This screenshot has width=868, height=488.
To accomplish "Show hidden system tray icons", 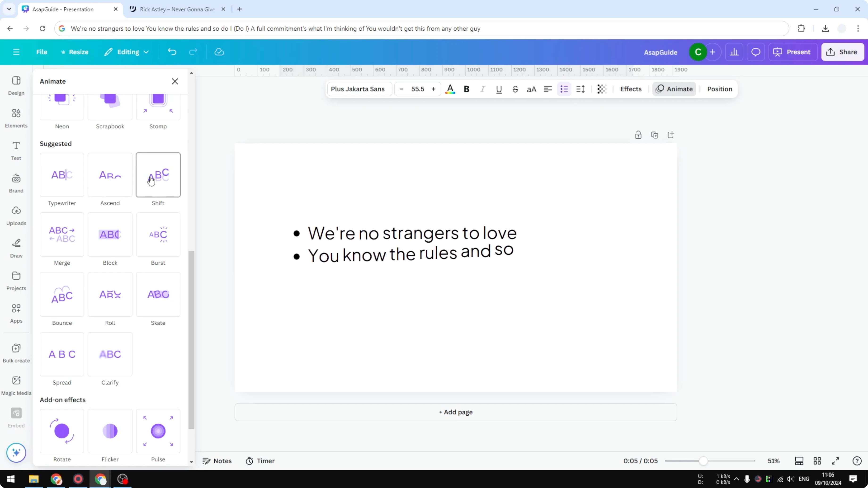I will 737,479.
